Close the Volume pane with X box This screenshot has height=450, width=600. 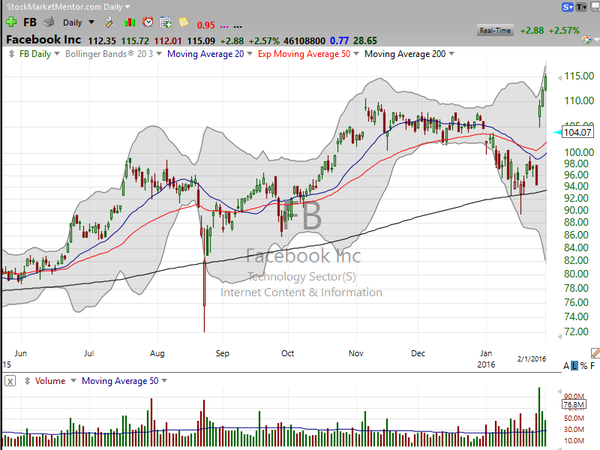[10, 381]
